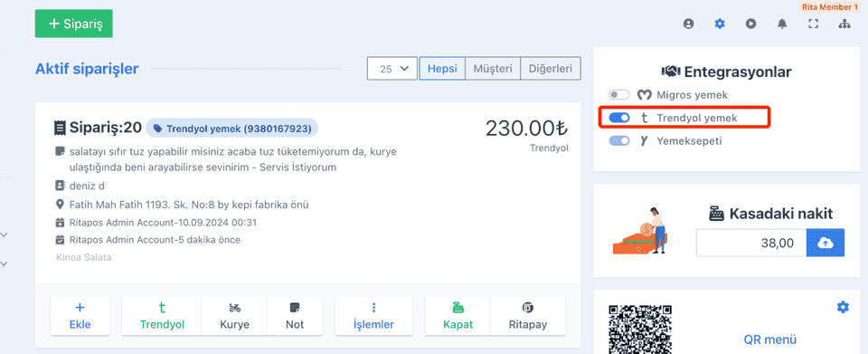The image size is (868, 354).
Task: Toggle the Yemeksepeti integration switch
Action: point(618,140)
